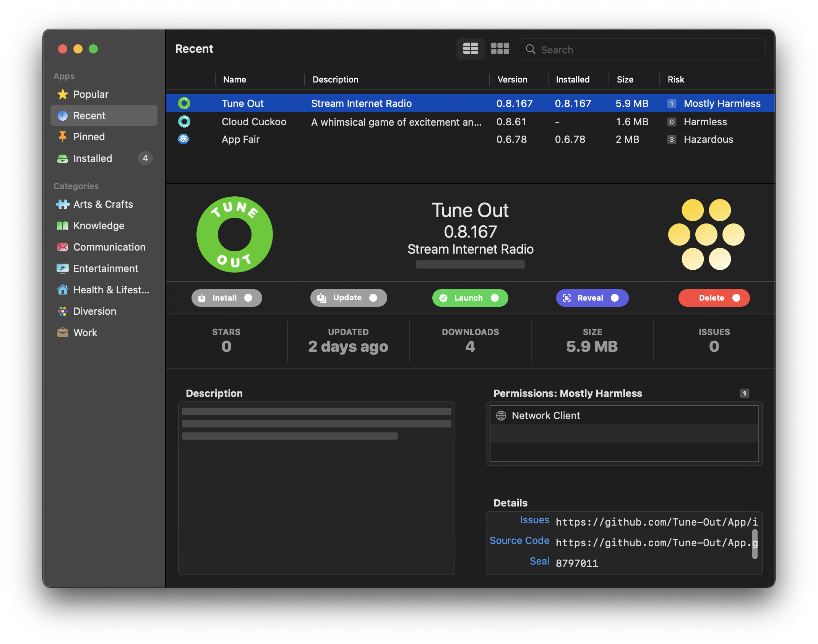
Task: Click the large Tune Out logo
Action: (x=234, y=234)
